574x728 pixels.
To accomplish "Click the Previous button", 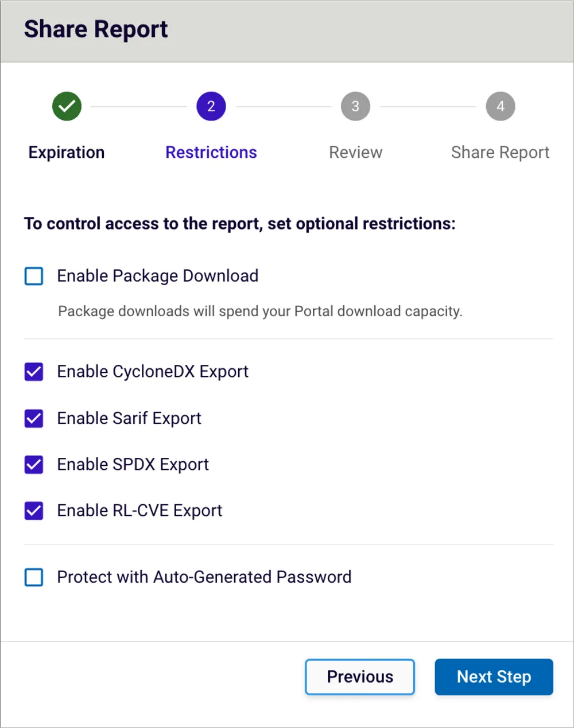I will click(x=359, y=677).
